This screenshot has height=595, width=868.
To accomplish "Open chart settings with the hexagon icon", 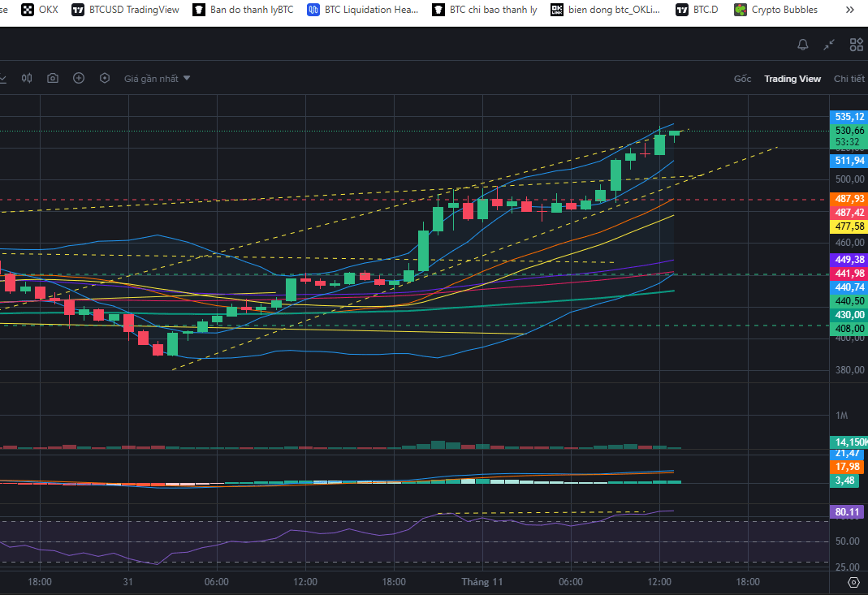I will point(105,78).
